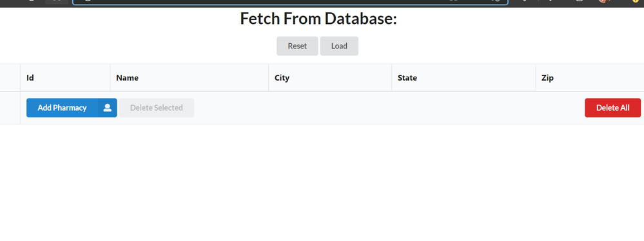This screenshot has height=241, width=644.
Task: Click the site info icon in address bar
Action: point(88,1)
